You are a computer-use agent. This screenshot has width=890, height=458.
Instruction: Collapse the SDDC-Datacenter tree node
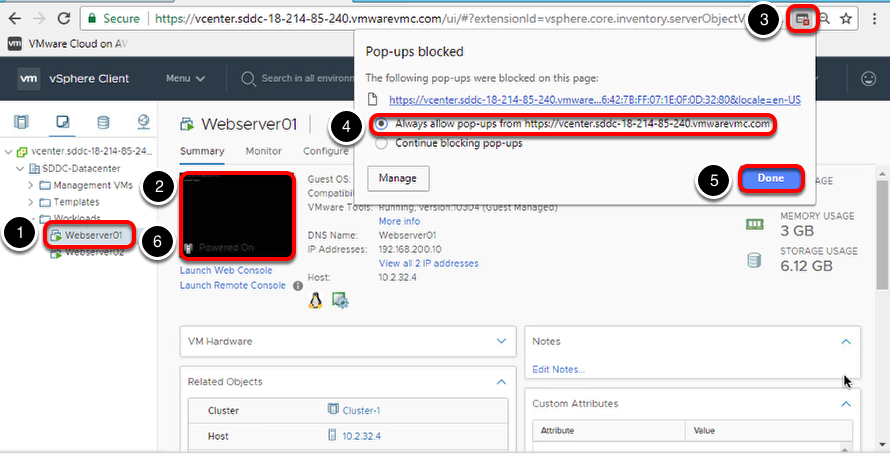click(20, 169)
